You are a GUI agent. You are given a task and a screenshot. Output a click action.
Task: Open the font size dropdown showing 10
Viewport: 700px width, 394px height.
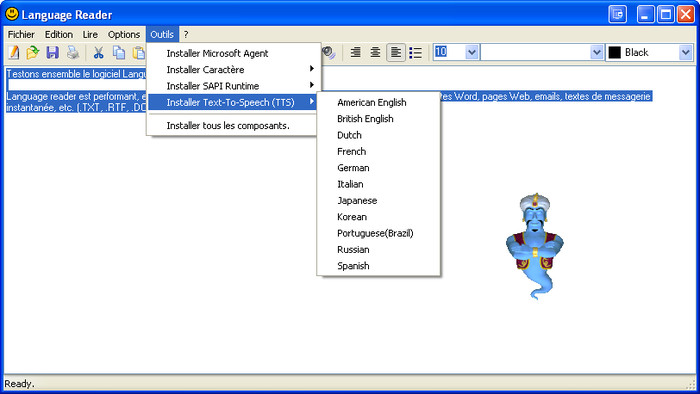pyautogui.click(x=472, y=52)
